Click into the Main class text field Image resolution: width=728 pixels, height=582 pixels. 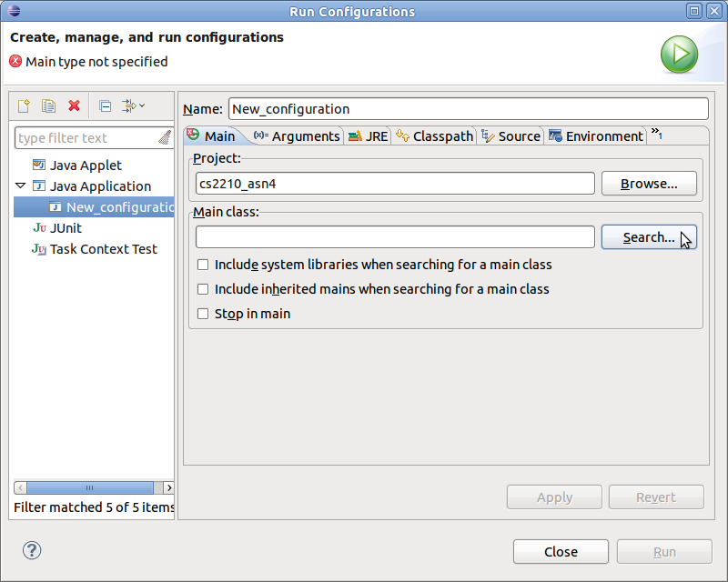point(395,237)
